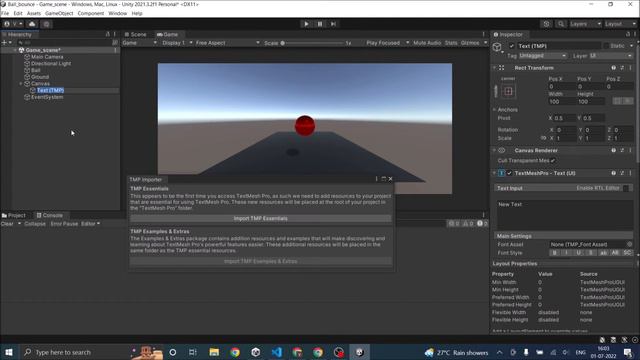Open the Assets menu
This screenshot has height=360, width=640.
pyautogui.click(x=33, y=13)
